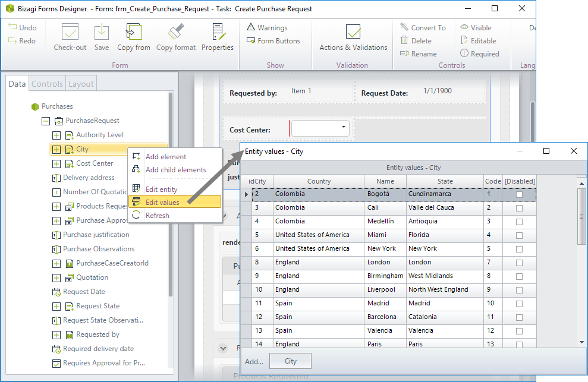Choose Refresh from context menu
Image resolution: width=588 pixels, height=382 pixels.
[175, 215]
